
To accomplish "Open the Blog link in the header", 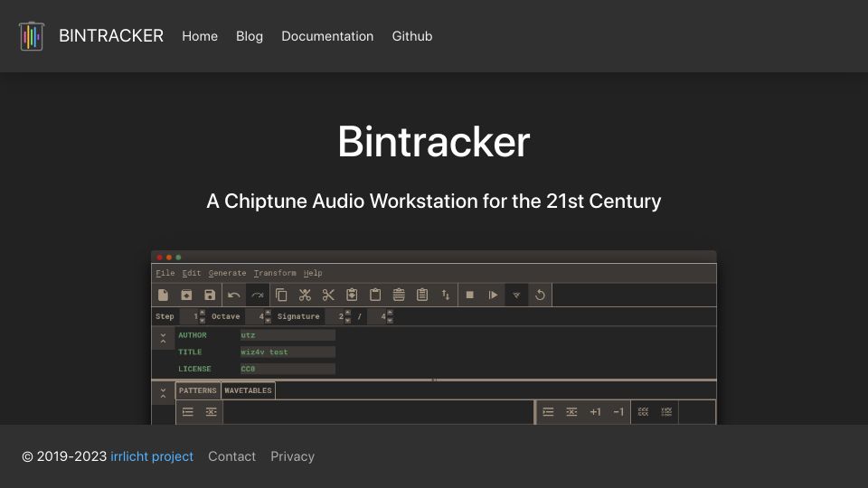I will coord(250,36).
